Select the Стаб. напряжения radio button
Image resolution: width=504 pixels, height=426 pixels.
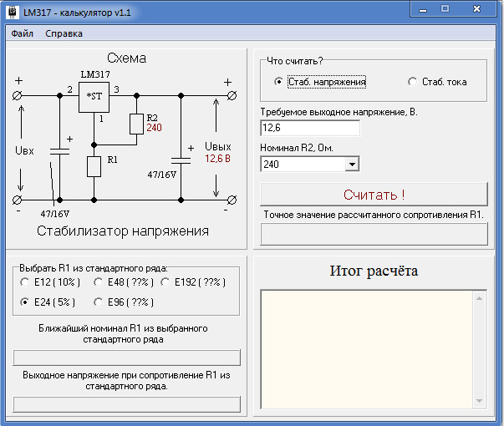pos(279,82)
